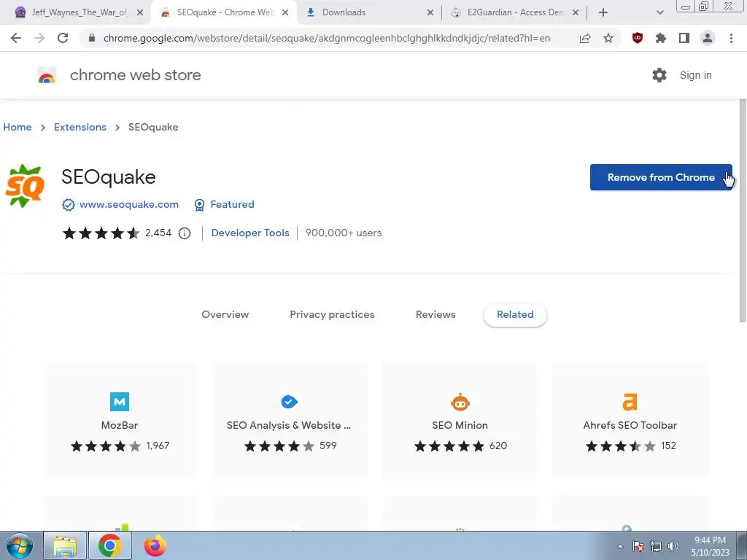Open File Explorer from the taskbar
Image resolution: width=747 pixels, height=560 pixels.
(65, 545)
